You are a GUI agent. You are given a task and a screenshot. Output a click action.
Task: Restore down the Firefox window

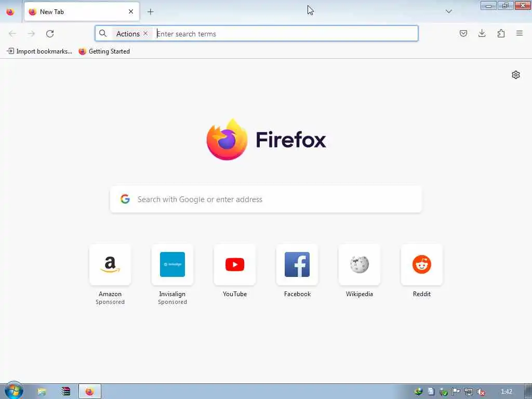click(x=505, y=6)
